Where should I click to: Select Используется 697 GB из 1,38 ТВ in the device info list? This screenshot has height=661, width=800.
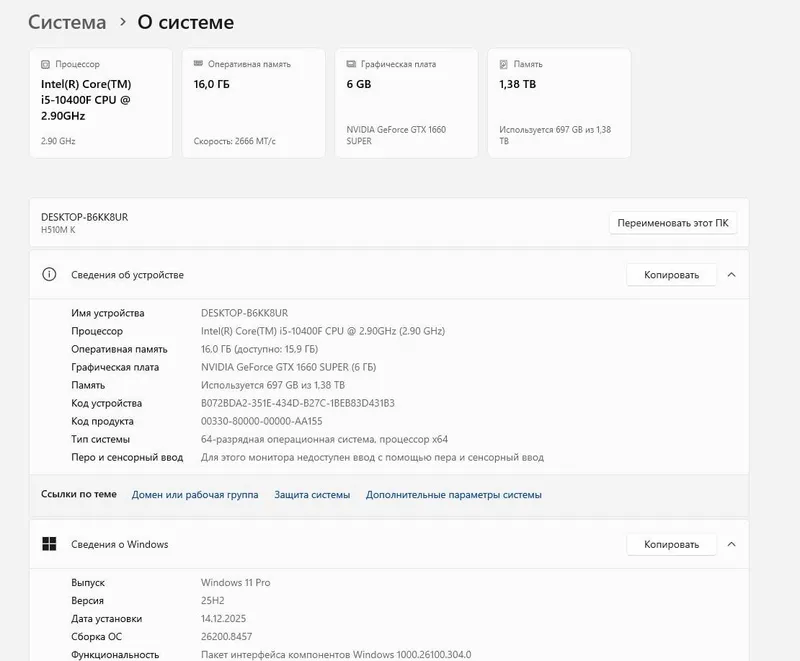273,385
